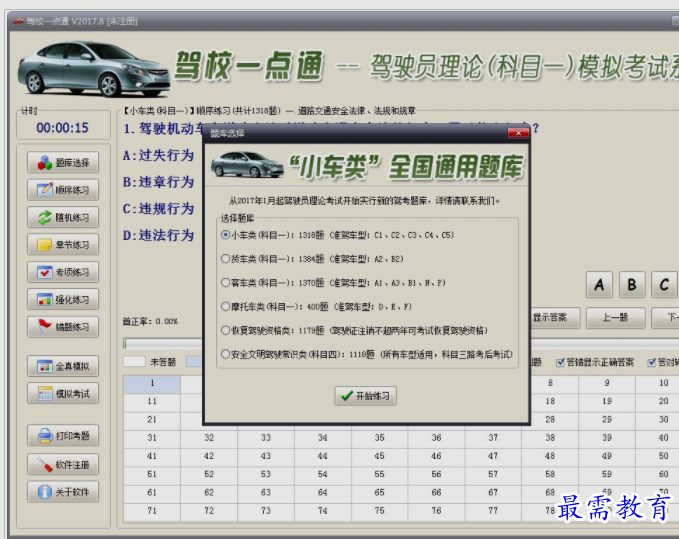Open 强化练习 practice
This screenshot has height=539, width=679.
point(63,300)
